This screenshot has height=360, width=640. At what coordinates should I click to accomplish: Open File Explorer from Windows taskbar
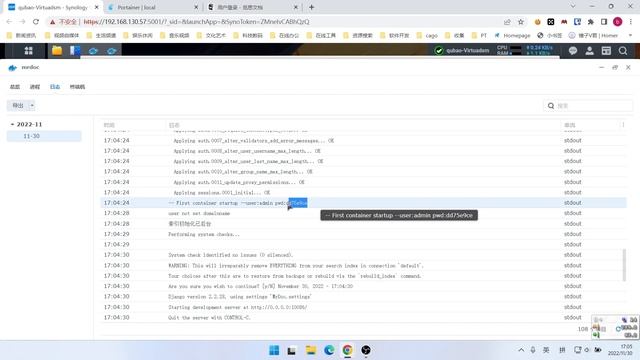click(x=311, y=350)
